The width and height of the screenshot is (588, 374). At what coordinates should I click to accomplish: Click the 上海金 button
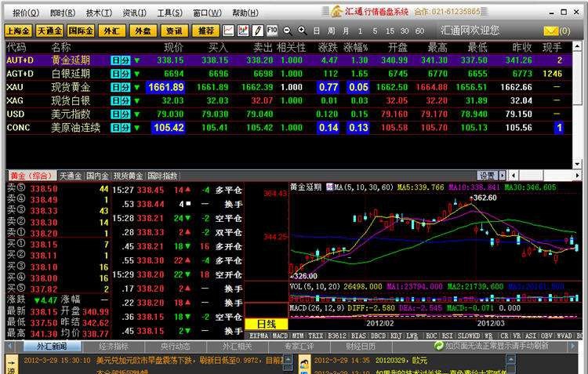[x=18, y=31]
